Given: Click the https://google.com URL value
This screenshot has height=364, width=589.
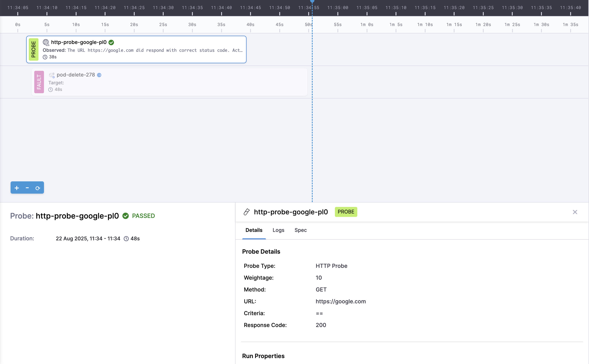Looking at the screenshot, I should coord(341,301).
